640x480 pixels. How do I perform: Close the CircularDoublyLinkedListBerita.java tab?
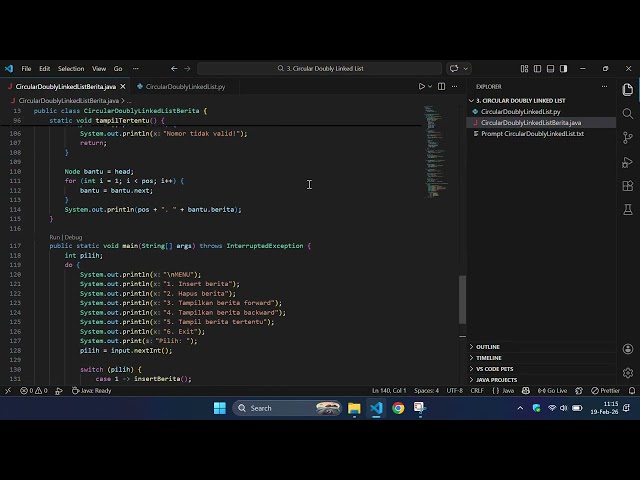coord(123,87)
